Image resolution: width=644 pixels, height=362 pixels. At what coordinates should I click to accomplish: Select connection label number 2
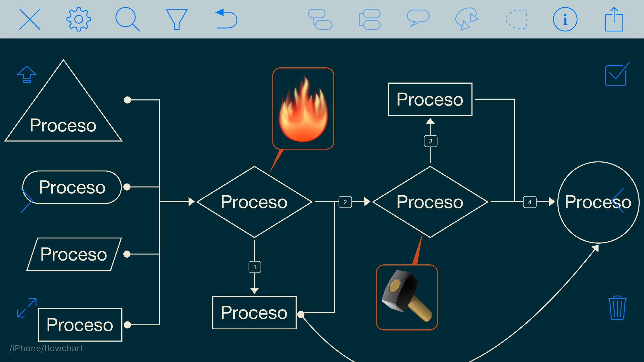click(x=345, y=202)
